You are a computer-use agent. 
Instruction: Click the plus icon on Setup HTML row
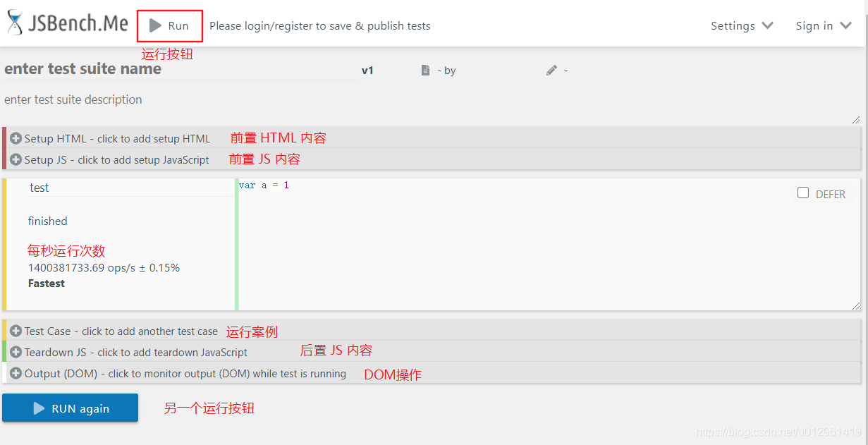click(15, 138)
